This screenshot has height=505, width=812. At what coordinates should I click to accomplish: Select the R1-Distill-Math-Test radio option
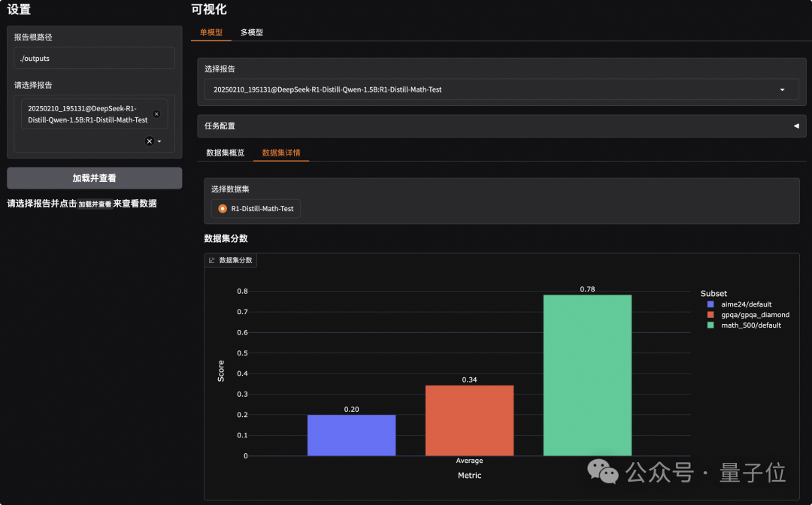(256, 208)
